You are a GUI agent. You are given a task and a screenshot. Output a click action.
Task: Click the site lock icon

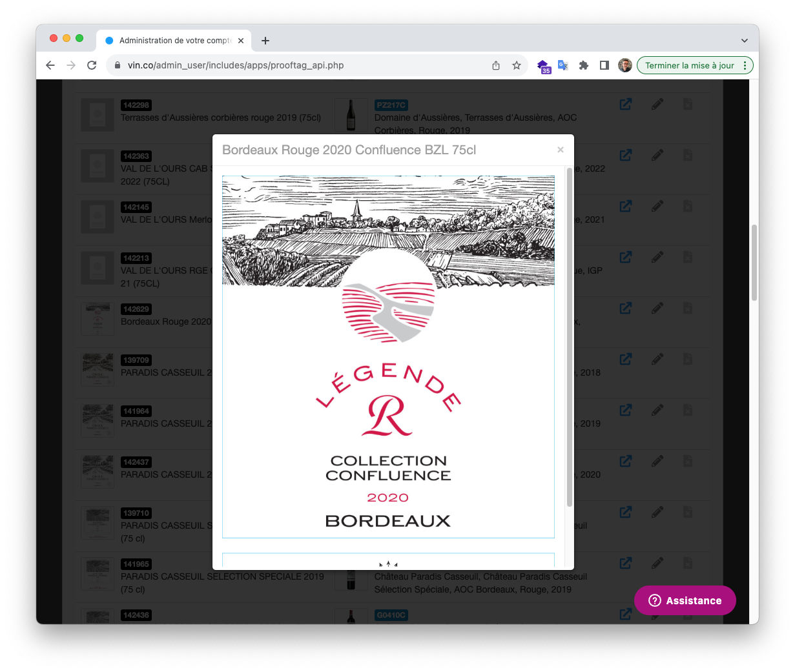(x=117, y=65)
